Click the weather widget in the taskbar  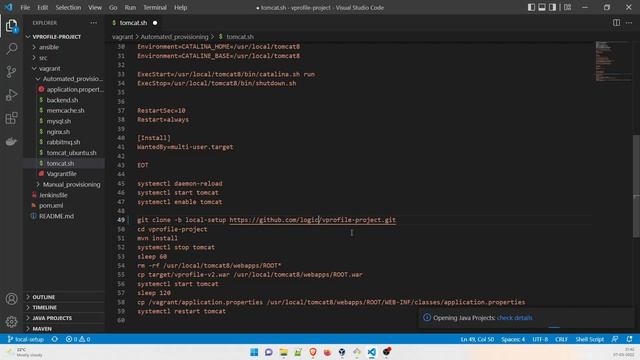click(24, 352)
